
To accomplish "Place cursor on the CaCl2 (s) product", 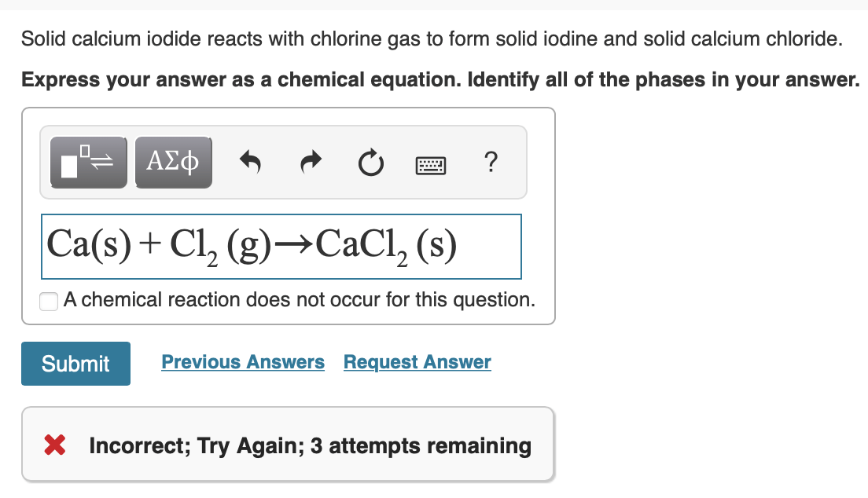I will point(386,246).
